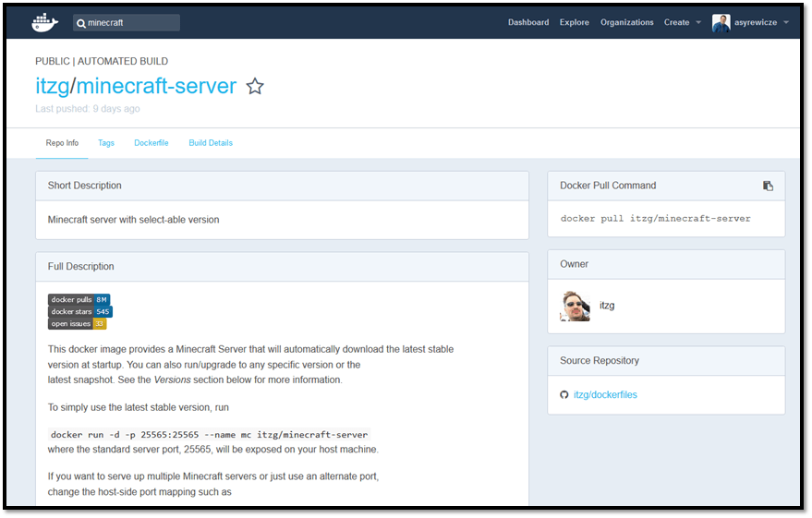Switch to the Build Details tab
812x518 pixels.
211,143
